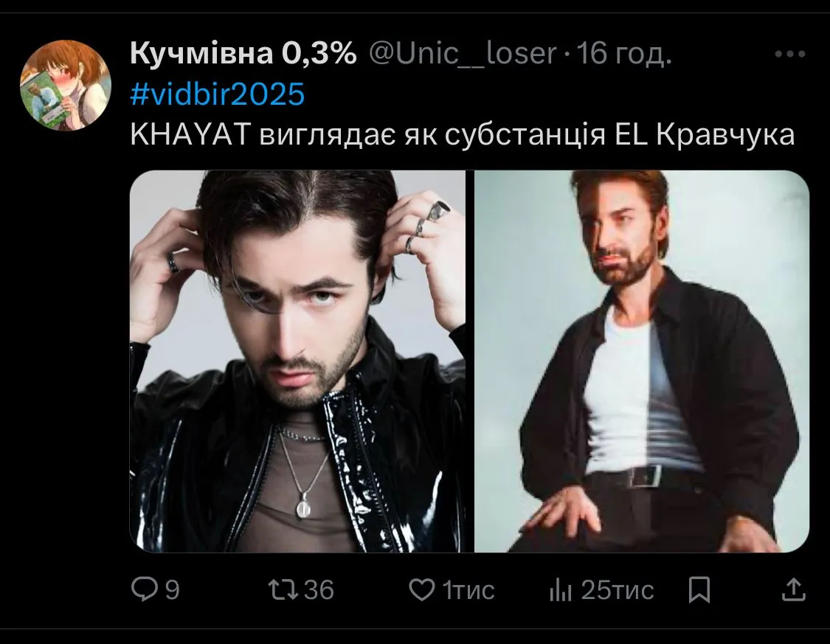Screen dimensions: 830x644
Task: Open the anime profile avatar
Action: 65,85
